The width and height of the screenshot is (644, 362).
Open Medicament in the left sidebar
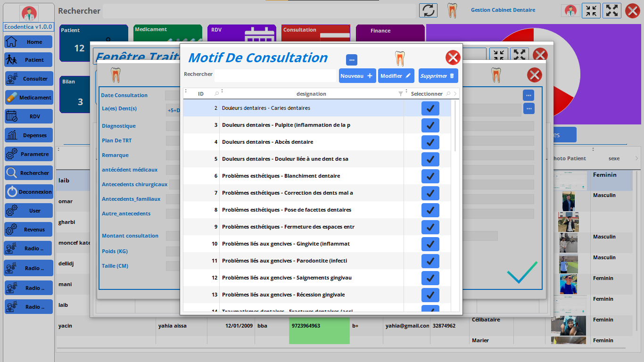(x=29, y=98)
